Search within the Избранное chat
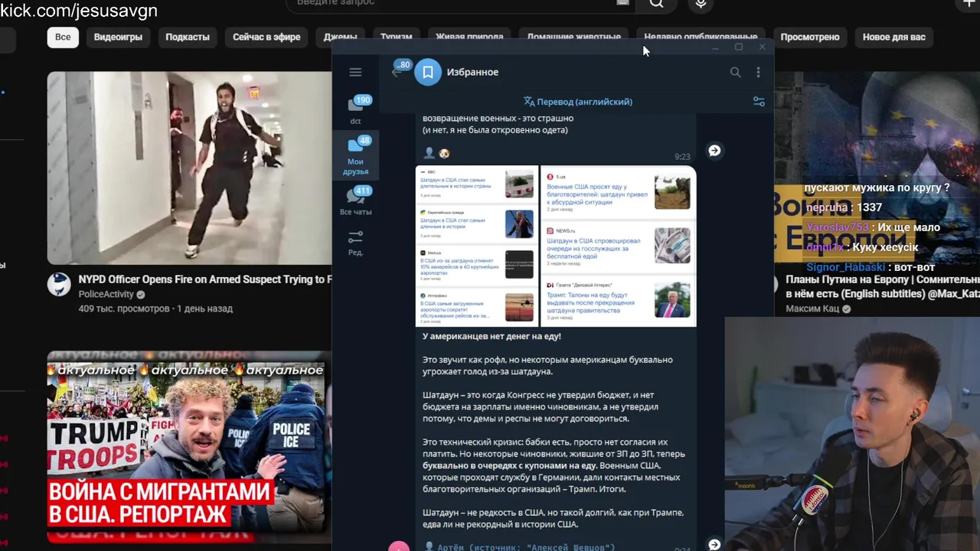 pos(735,72)
